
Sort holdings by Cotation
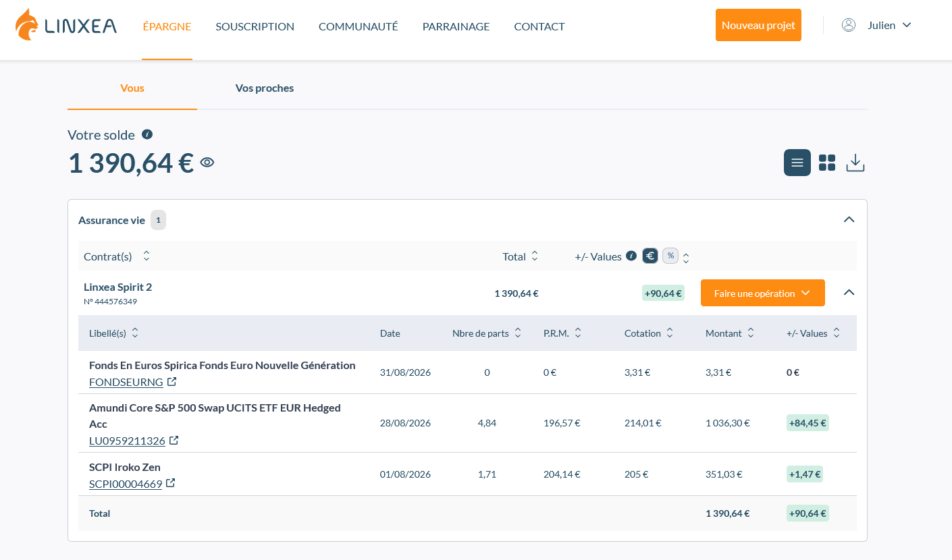tap(670, 333)
